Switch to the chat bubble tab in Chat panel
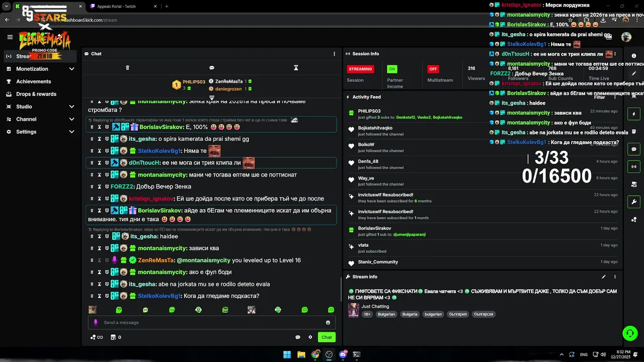The width and height of the screenshot is (644, 362). (x=212, y=67)
